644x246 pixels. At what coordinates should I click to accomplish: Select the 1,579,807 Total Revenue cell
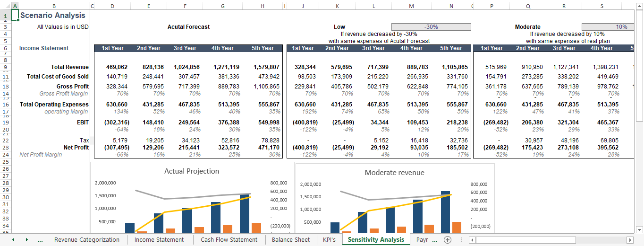click(262, 67)
